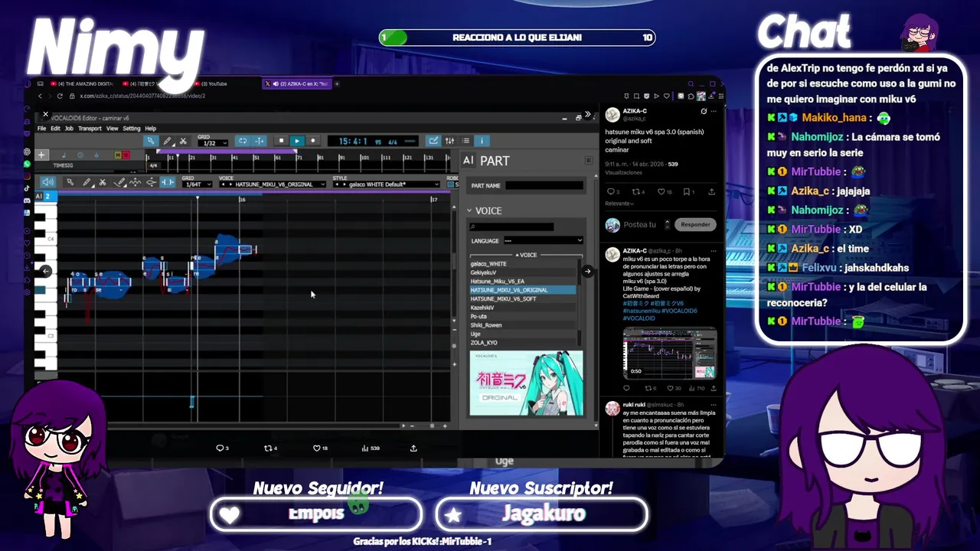The height and width of the screenshot is (551, 980).
Task: Open the Relevante sort dropdown
Action: 619,204
